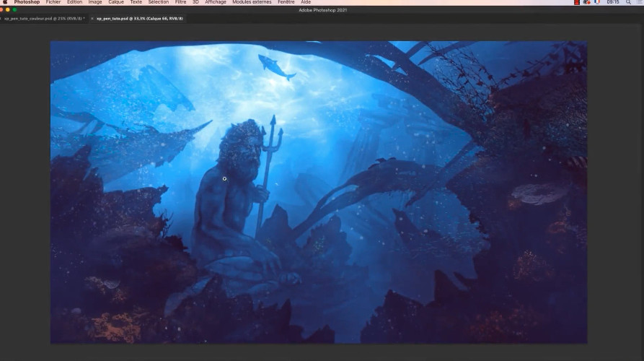Switch to xp_pen_tuto.psd document tab
The width and height of the screenshot is (644, 361).
click(x=140, y=19)
